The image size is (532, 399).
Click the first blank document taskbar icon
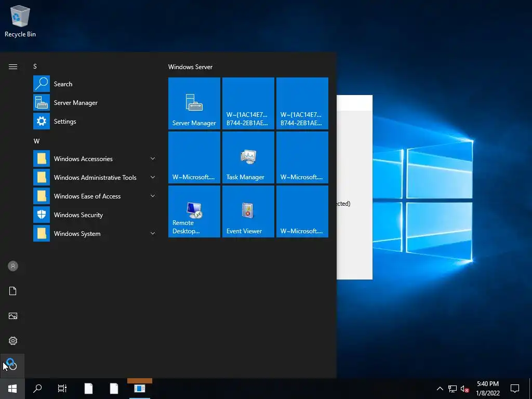coord(88,389)
